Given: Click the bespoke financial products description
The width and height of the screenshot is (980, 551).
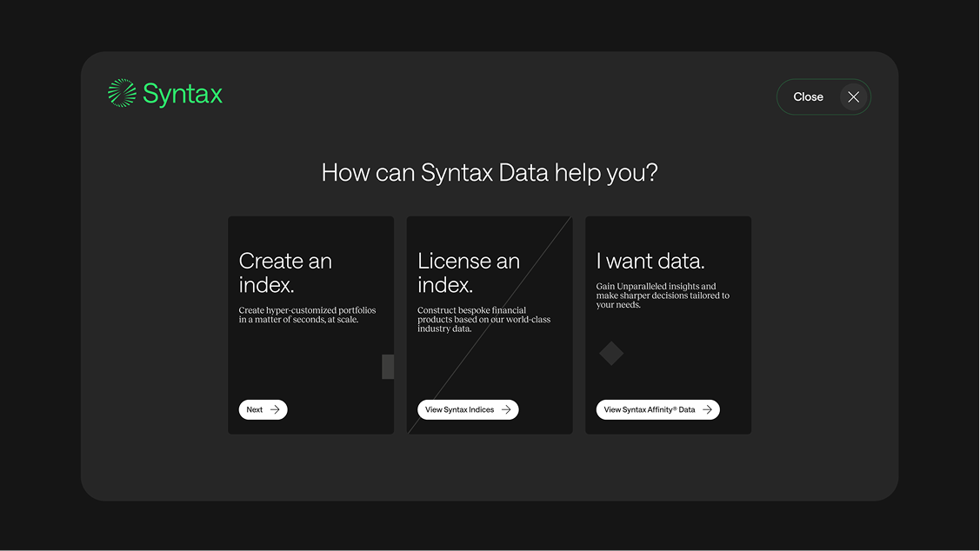Looking at the screenshot, I should (483, 320).
